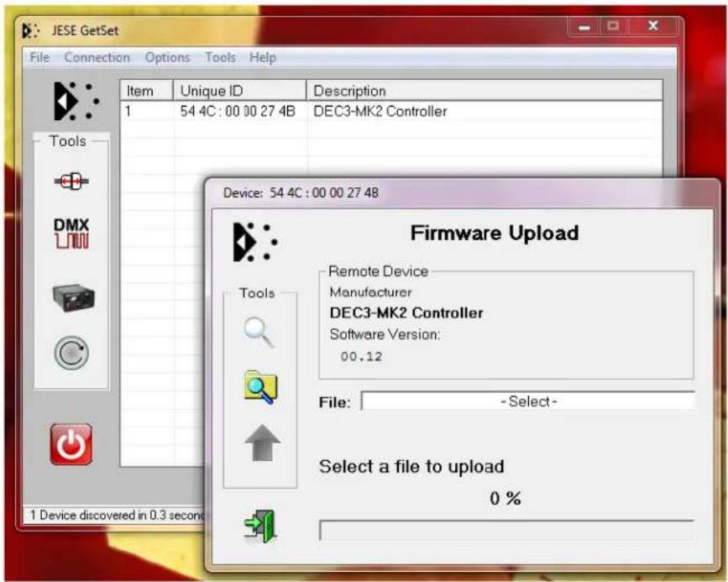Click the grey upload arrow icon
The width and height of the screenshot is (728, 582).
[262, 443]
